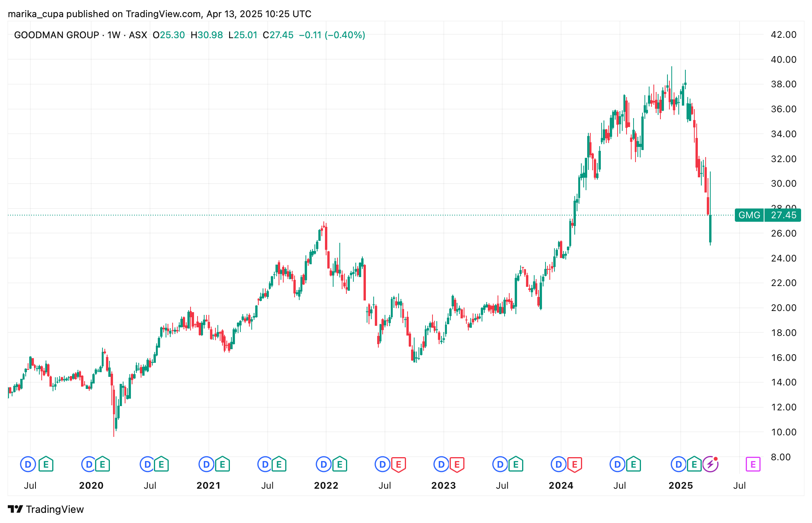Click the leftmost earnings E icon on the chart

[46, 464]
